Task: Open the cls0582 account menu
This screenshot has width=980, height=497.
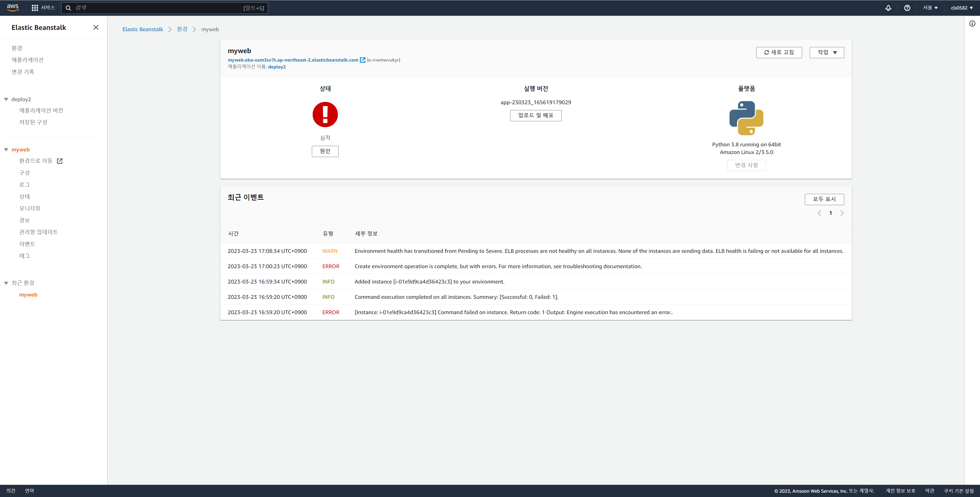Action: 962,8
